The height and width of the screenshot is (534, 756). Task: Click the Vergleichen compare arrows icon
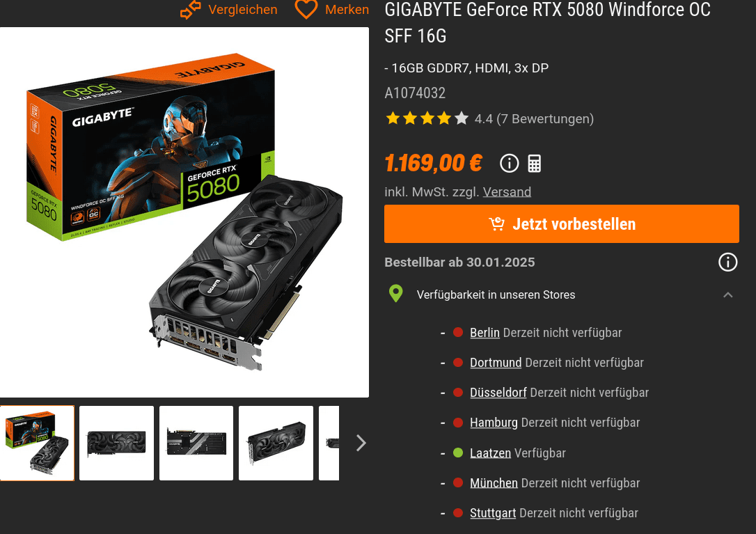[x=190, y=10]
